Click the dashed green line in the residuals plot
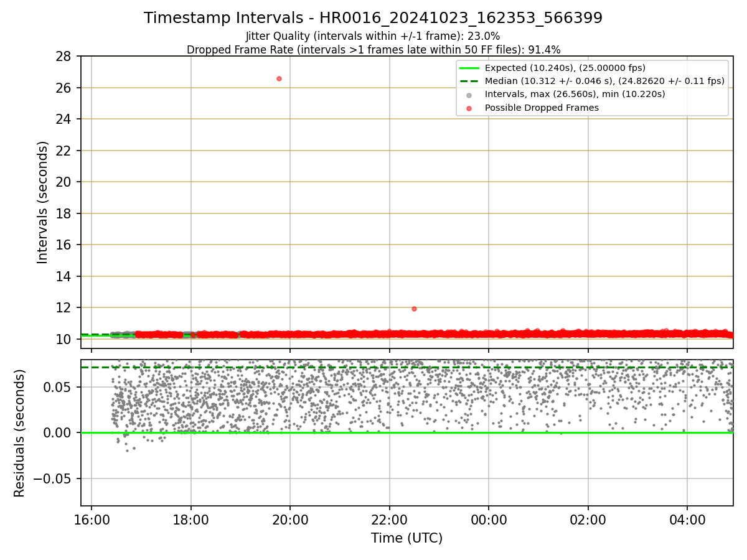Image resolution: width=747 pixels, height=560 pixels. pyautogui.click(x=406, y=367)
